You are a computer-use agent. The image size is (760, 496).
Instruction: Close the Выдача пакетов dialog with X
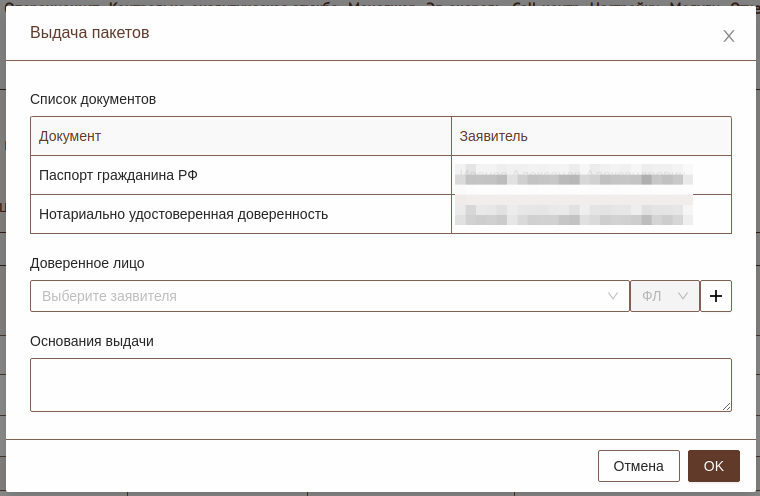(729, 36)
